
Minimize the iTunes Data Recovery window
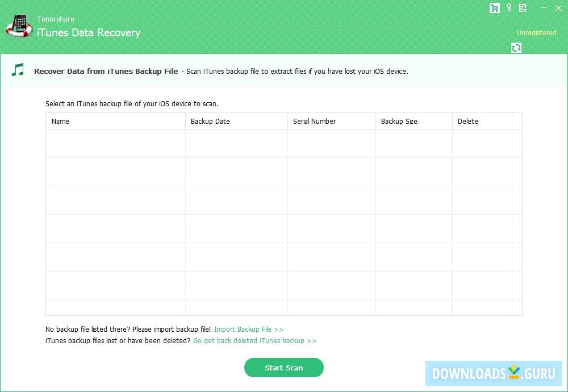[544, 8]
